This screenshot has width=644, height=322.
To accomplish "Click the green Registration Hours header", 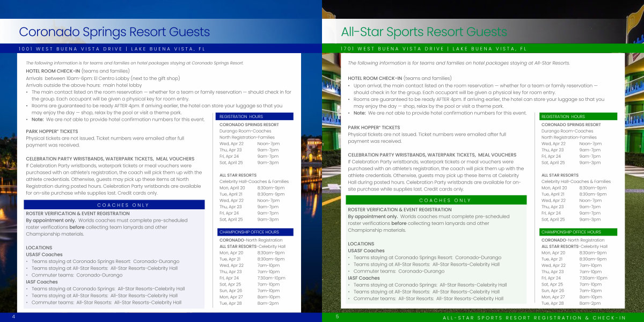I will coord(578,116).
